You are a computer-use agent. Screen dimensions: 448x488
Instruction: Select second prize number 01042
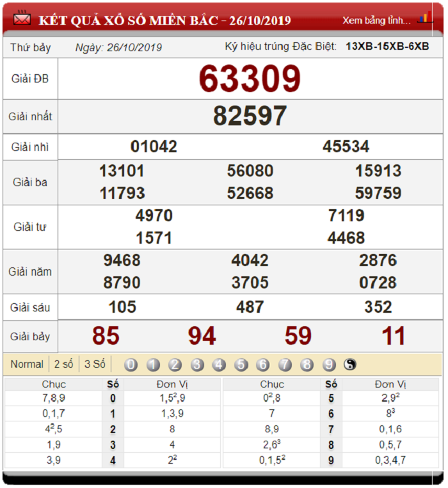(x=154, y=146)
